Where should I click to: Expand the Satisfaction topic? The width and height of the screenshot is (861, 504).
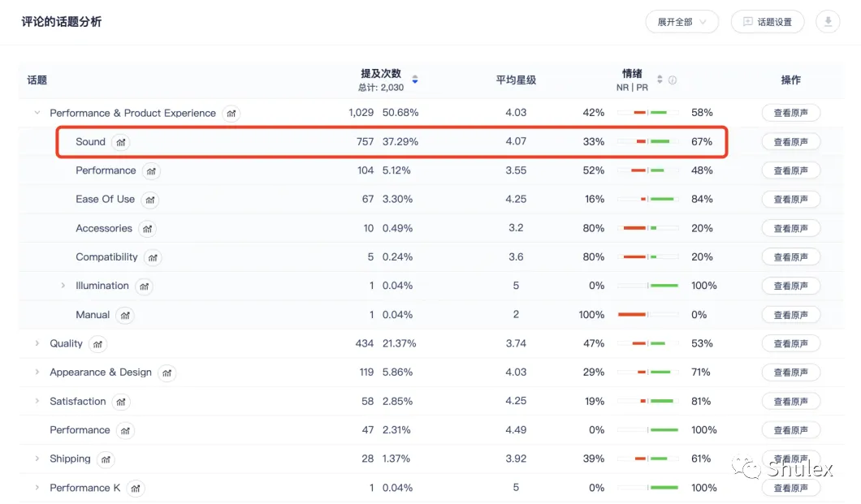click(37, 401)
